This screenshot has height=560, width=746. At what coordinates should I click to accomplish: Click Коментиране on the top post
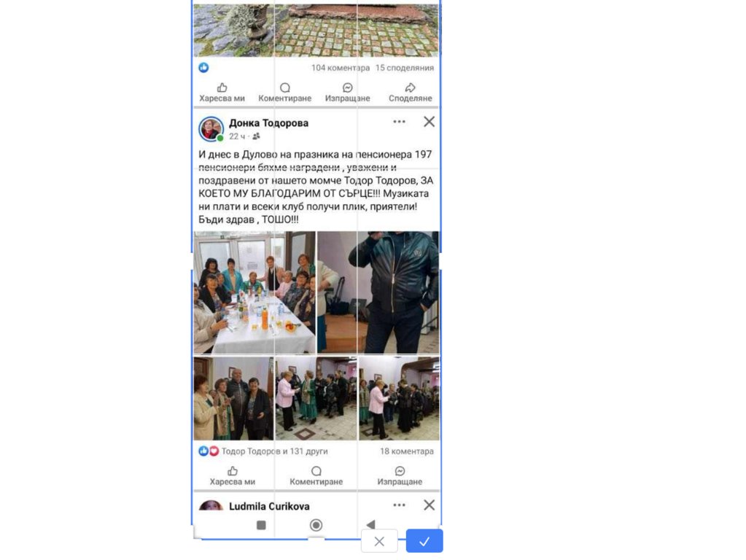(284, 93)
